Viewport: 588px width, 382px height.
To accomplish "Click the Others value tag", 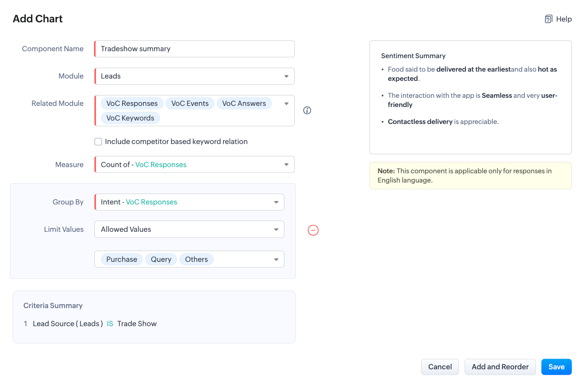I will point(197,260).
